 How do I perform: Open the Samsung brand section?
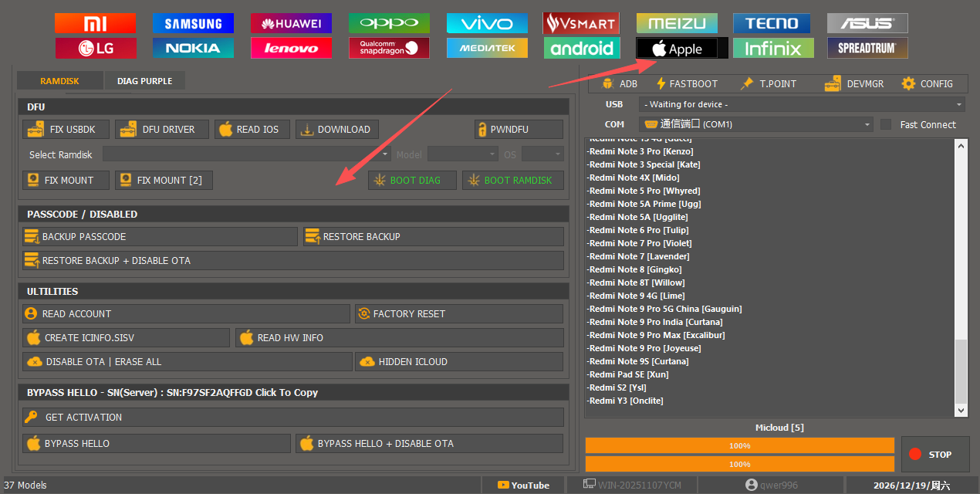click(193, 23)
